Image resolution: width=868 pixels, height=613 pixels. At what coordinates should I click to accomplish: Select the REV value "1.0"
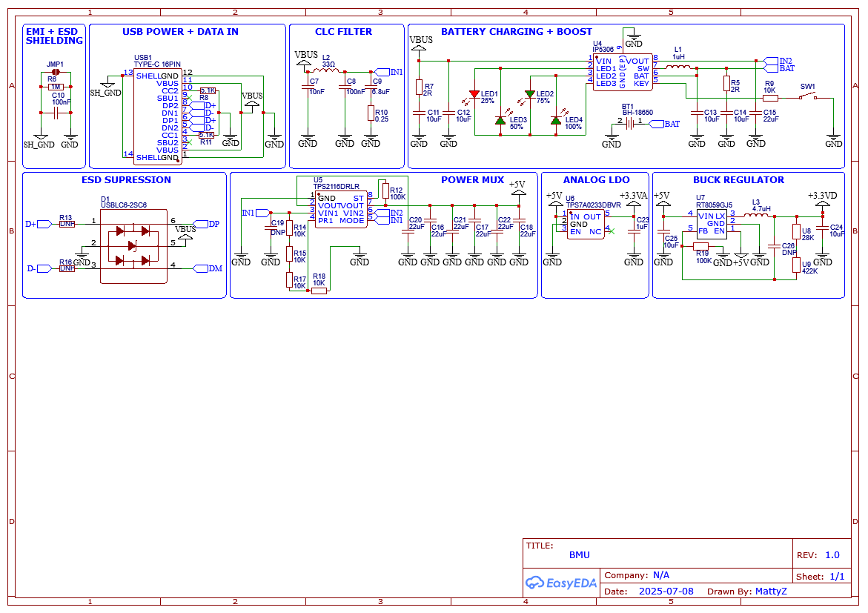pos(832,555)
